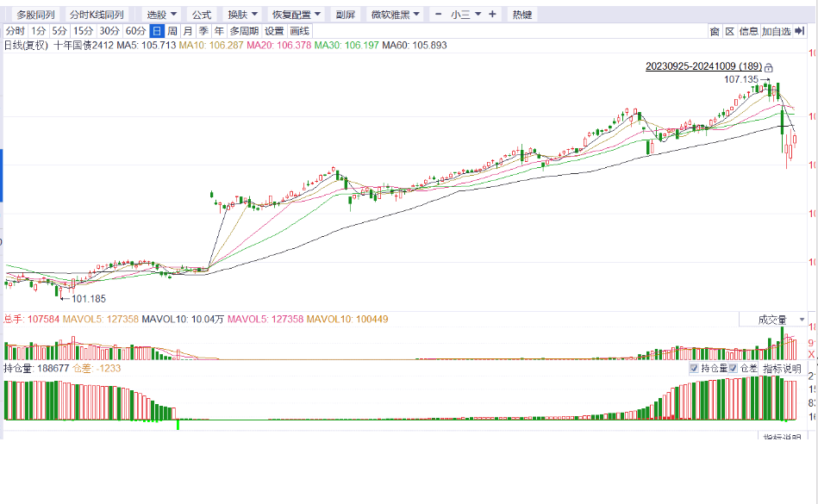
Task: Click the lock icon beside the date range
Action: click(x=769, y=67)
